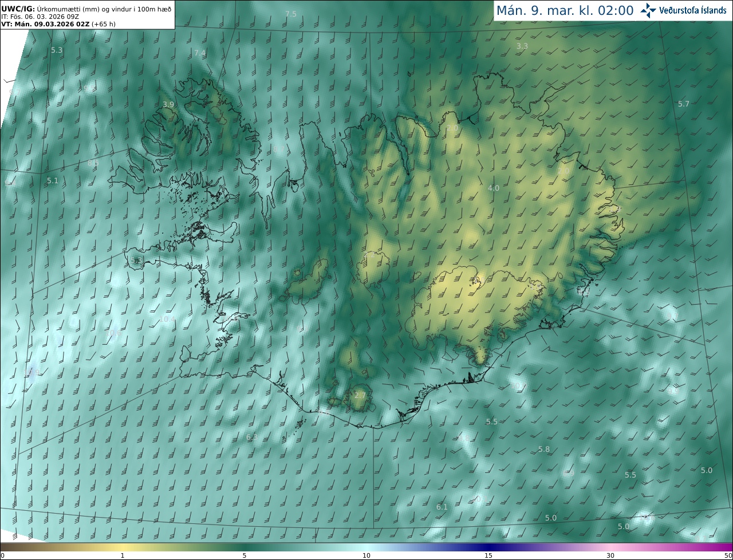Click the color scale tick labeled 0
733x560 pixels.
pos(2,555)
